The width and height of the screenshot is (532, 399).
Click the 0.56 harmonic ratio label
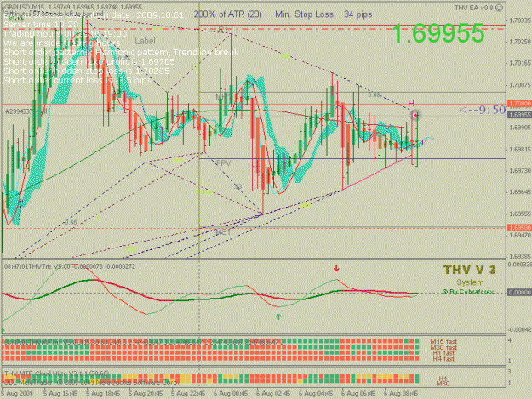71,223
